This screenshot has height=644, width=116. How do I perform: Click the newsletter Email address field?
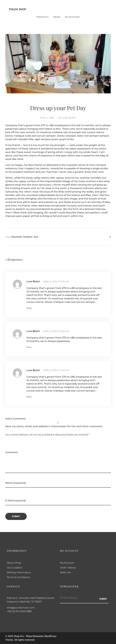click(x=77, y=598)
